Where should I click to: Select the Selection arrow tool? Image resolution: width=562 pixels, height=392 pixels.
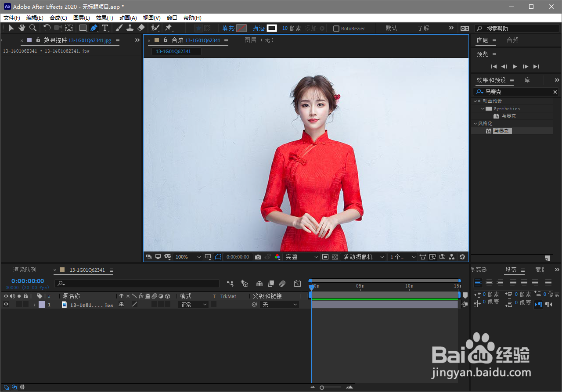tap(11, 28)
